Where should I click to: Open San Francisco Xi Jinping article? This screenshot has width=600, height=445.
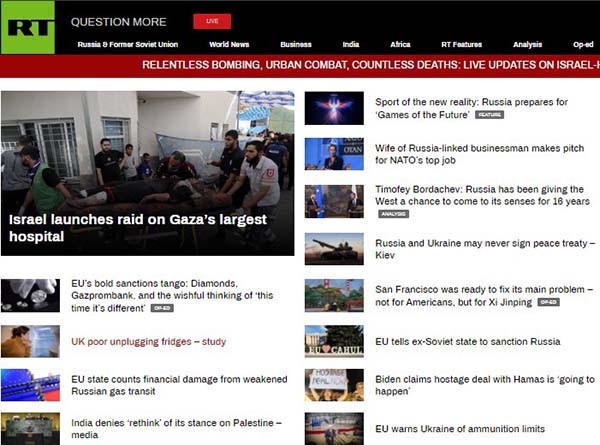[484, 295]
